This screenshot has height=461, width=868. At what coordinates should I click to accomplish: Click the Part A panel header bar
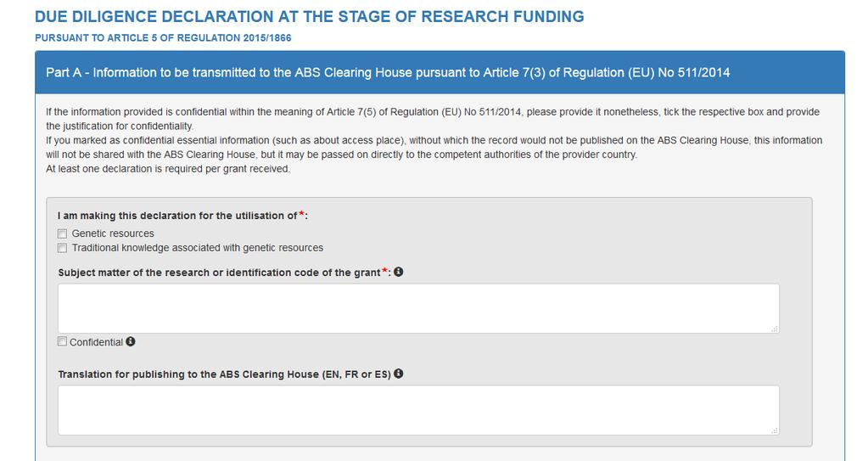coord(440,72)
